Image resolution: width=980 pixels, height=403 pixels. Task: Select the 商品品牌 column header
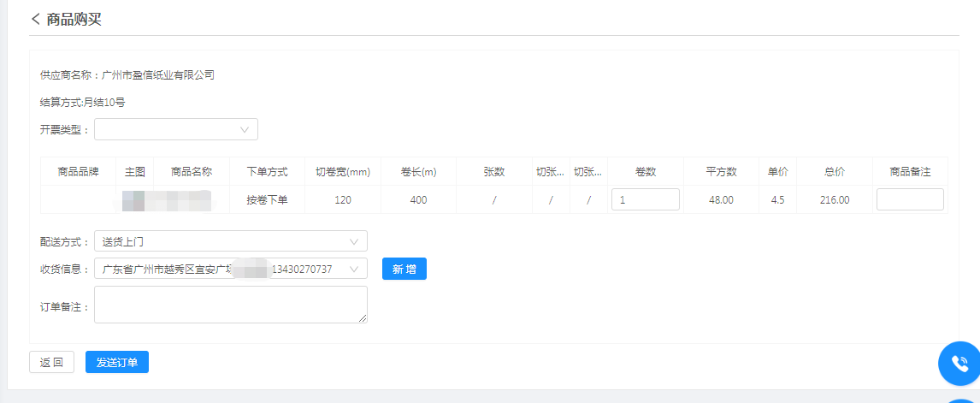[78, 172]
